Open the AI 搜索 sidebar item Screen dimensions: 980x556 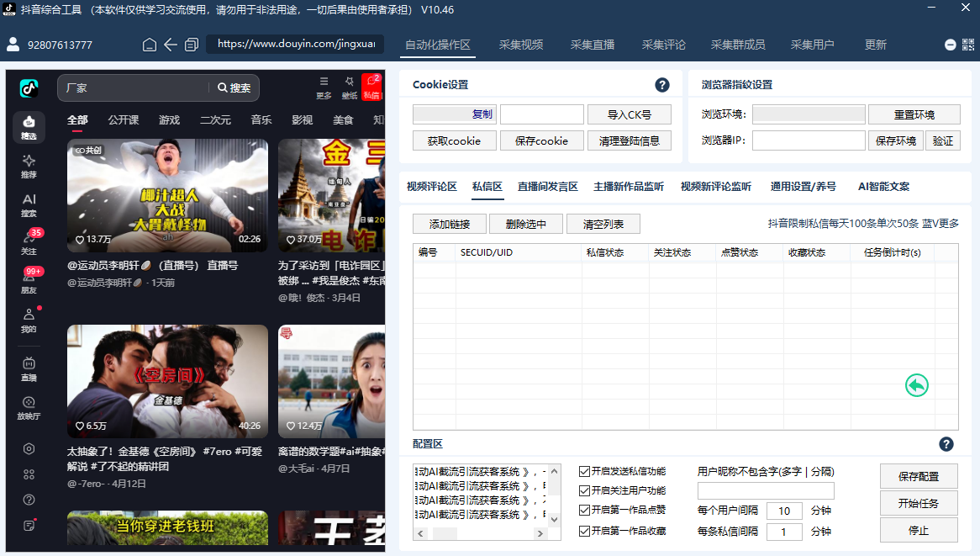pyautogui.click(x=29, y=205)
